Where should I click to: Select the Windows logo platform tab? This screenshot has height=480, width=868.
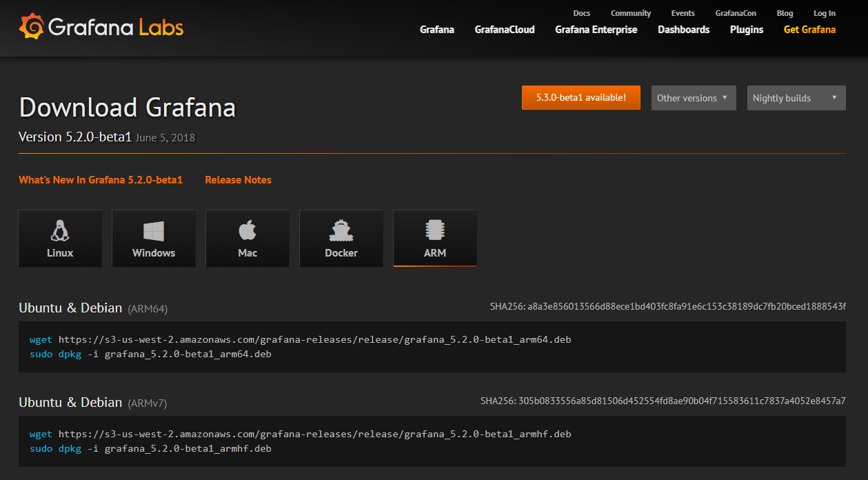154,239
